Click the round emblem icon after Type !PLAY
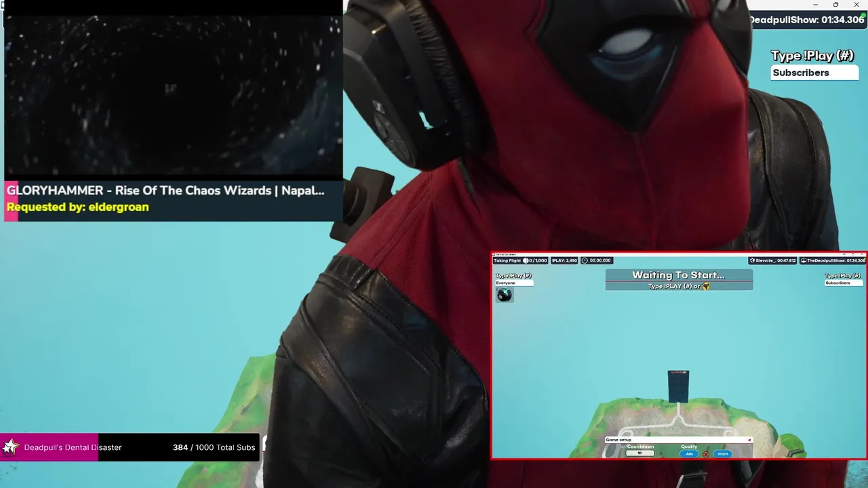This screenshot has width=868, height=488. (706, 286)
